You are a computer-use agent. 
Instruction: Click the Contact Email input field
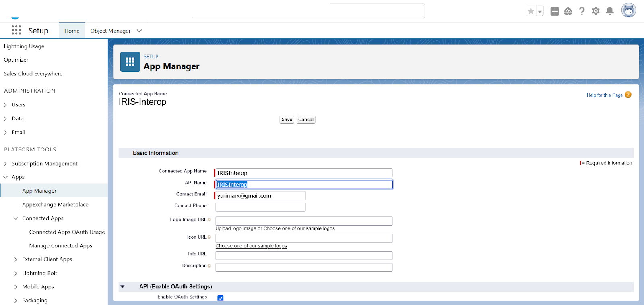click(260, 195)
